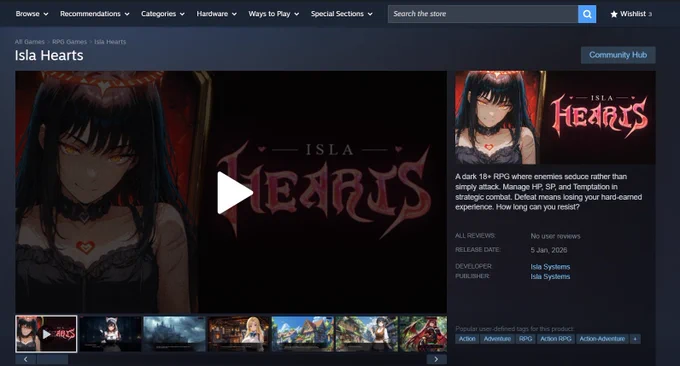Go to RPG Games breadcrumb
Viewport: 680px width, 366px height.
tap(69, 42)
